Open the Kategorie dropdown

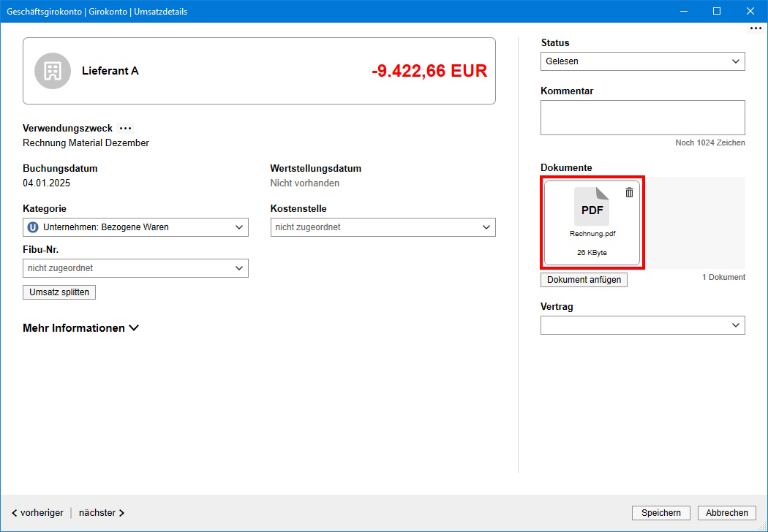tap(135, 227)
